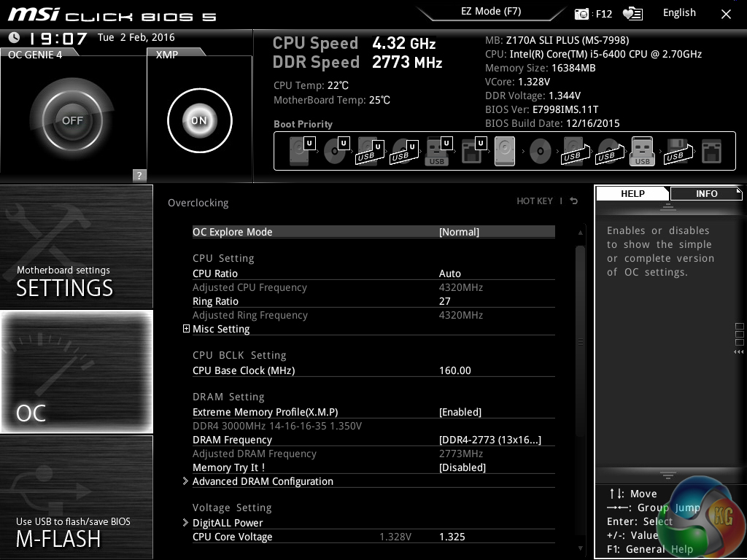Click the English language button
747x560 pixels.
(678, 13)
